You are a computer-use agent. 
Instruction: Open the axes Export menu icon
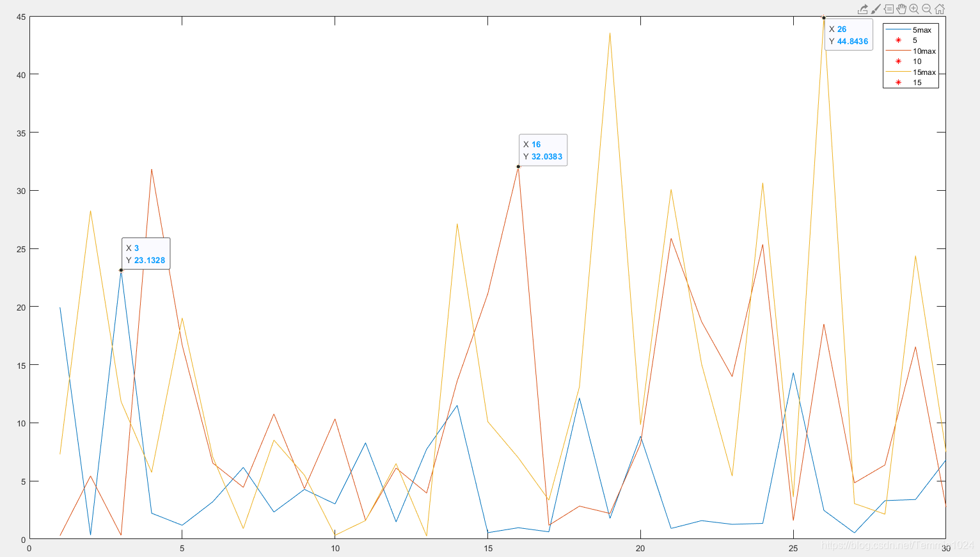[x=863, y=9]
